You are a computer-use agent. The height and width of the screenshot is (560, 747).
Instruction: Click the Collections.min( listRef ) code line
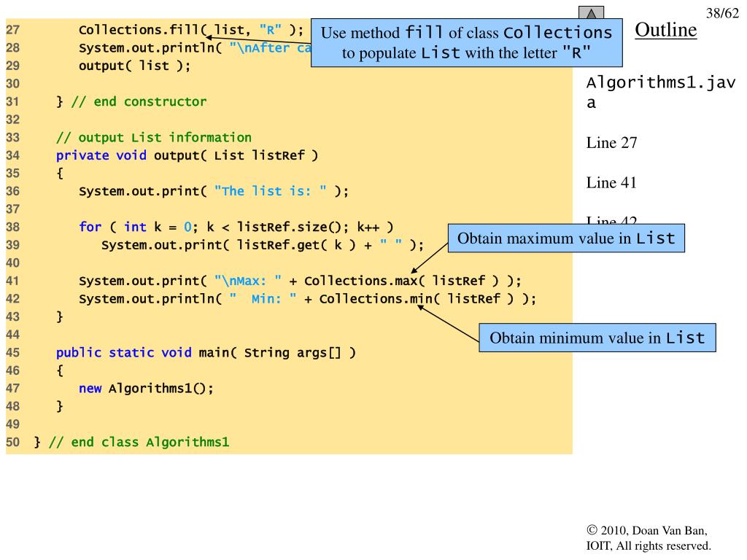(307, 298)
